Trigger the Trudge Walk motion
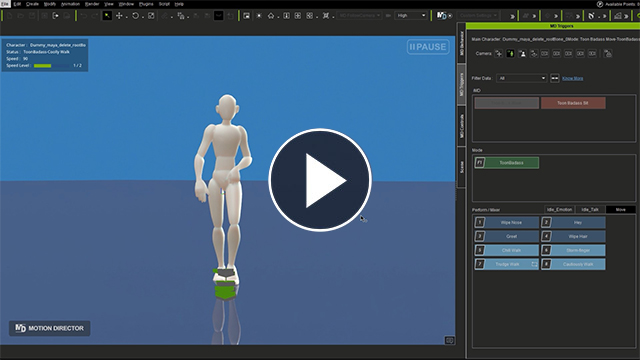The image size is (640, 360). coord(507,264)
